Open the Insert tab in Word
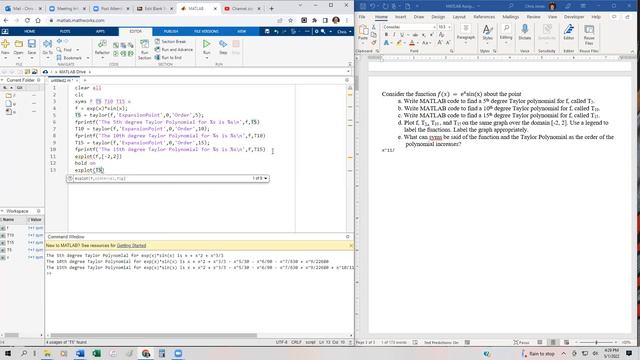This screenshot has height=360, width=640. pyautogui.click(x=400, y=17)
